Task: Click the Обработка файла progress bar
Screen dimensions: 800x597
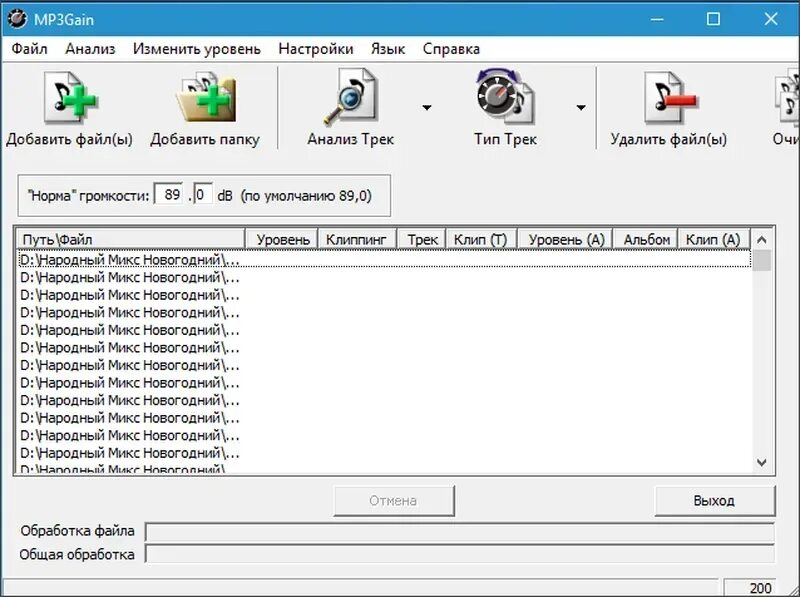Action: tap(460, 532)
